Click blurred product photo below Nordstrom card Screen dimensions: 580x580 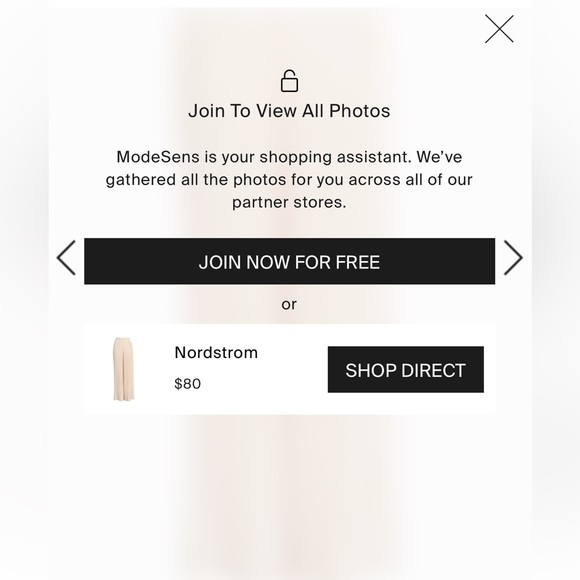[289, 496]
